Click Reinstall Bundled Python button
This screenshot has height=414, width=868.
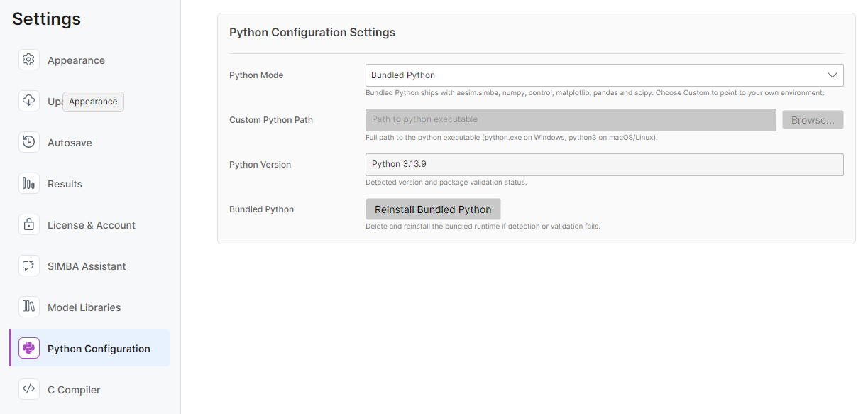point(433,209)
